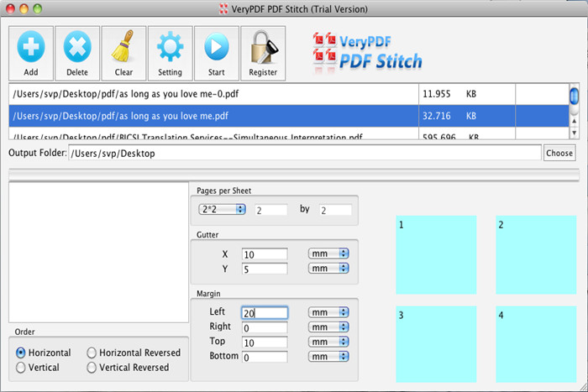Open the Left margin unit dropdown
This screenshot has width=588, height=392.
(328, 312)
